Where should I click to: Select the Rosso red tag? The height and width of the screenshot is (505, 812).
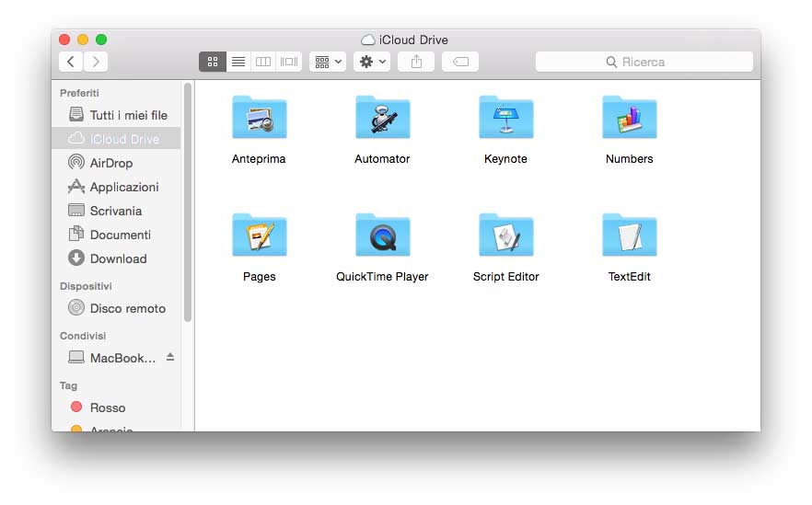tap(117, 407)
